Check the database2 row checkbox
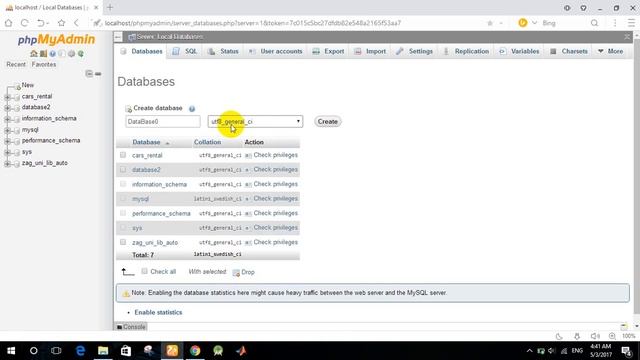The height and width of the screenshot is (360, 640). (123, 169)
